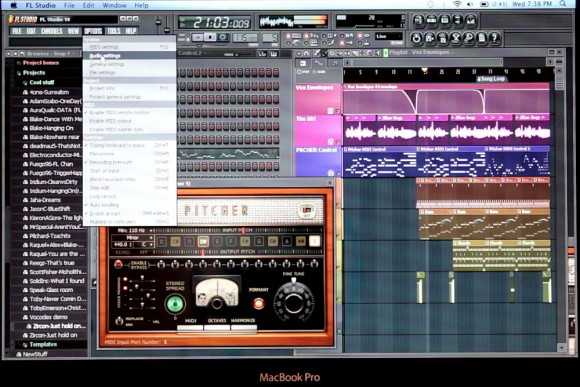
Task: Open the playlist view from the top toolbar
Action: pyautogui.click(x=418, y=21)
